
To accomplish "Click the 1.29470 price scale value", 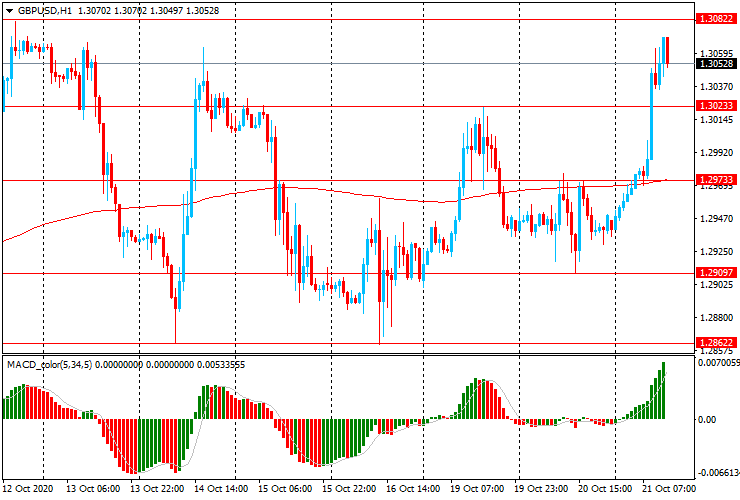I will 716,219.
